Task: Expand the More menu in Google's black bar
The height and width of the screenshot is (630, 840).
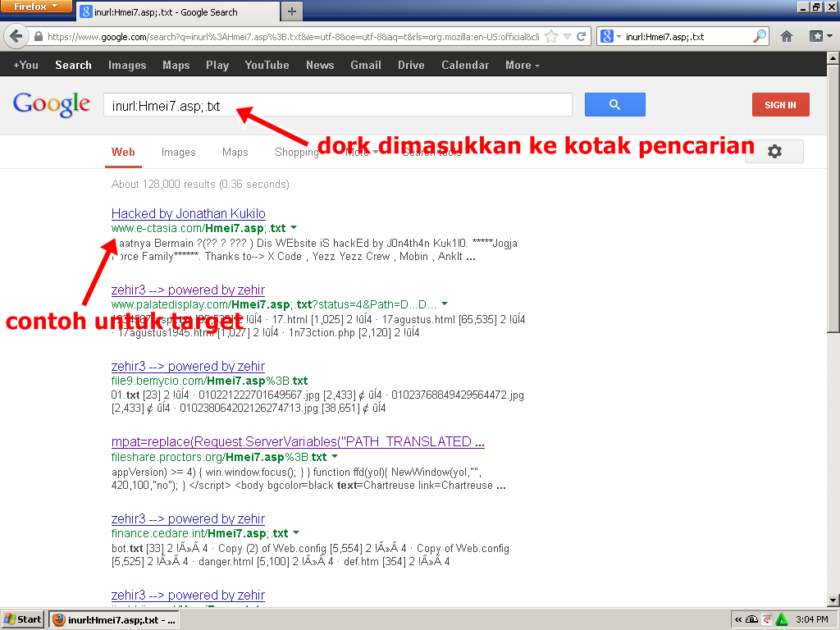Action: click(x=518, y=65)
